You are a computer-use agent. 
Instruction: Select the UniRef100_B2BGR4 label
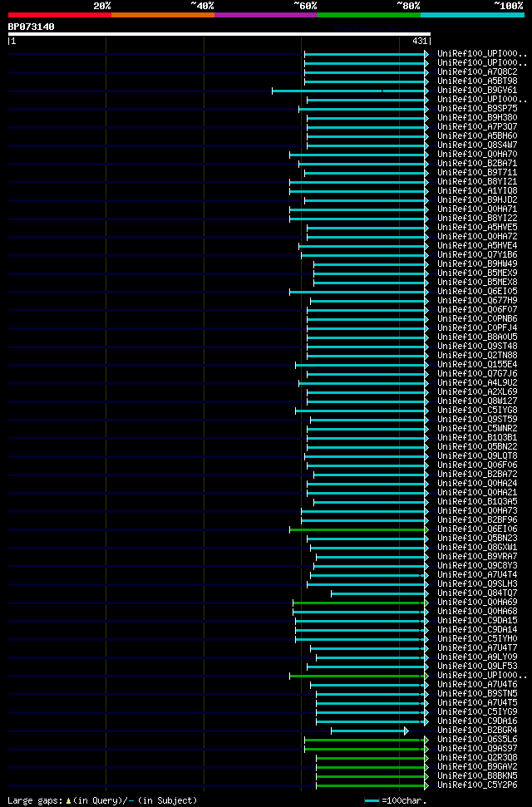tap(477, 731)
